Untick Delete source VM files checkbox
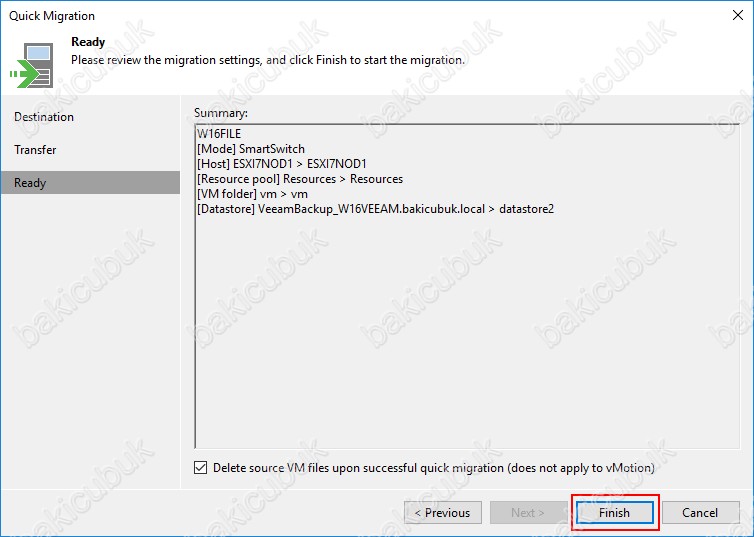Image resolution: width=754 pixels, height=537 pixels. (x=201, y=467)
